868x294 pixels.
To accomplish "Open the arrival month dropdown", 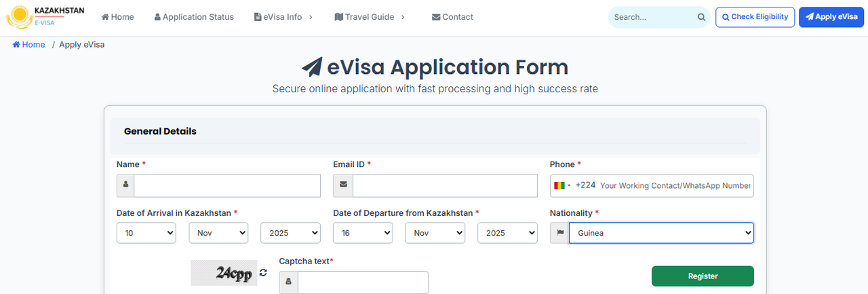I will point(218,234).
